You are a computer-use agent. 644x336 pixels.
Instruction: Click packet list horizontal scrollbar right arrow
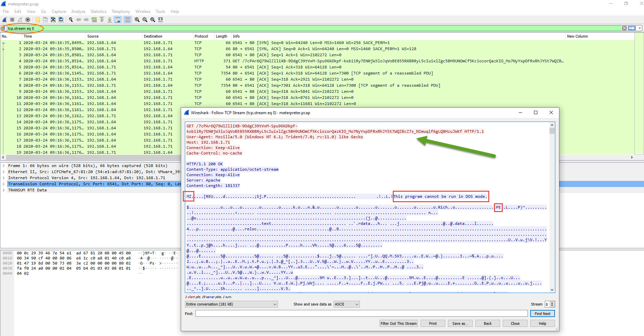[x=631, y=157]
